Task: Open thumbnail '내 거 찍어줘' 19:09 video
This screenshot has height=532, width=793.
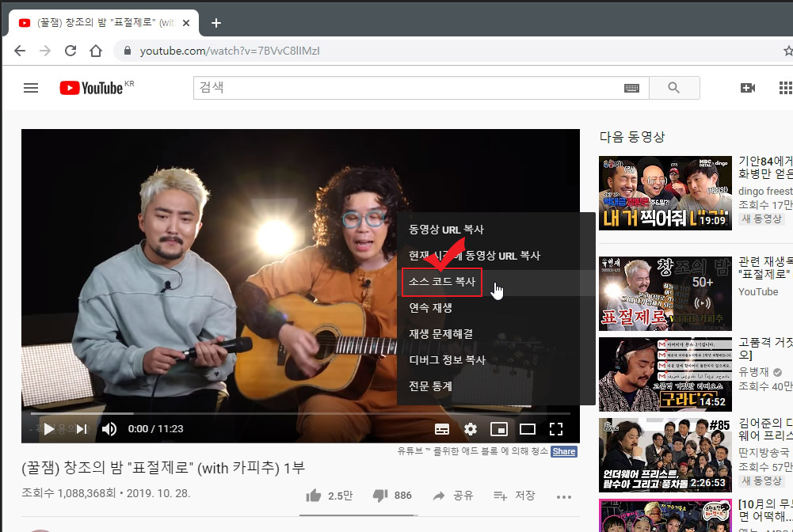Action: (x=665, y=193)
